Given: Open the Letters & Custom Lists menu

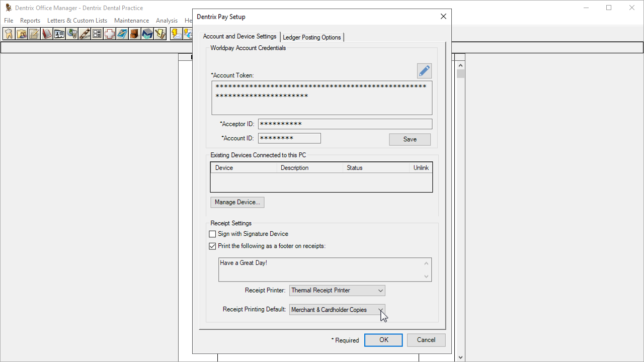Looking at the screenshot, I should [77, 21].
